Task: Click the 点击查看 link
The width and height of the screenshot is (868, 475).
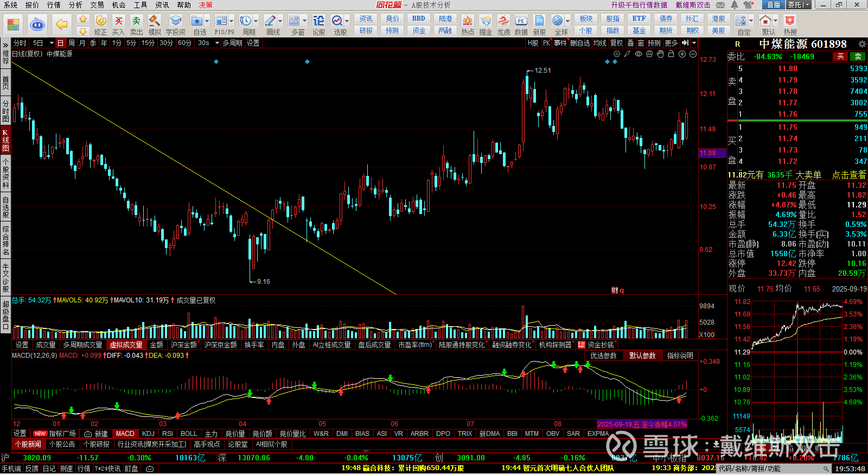Action: tap(849, 175)
